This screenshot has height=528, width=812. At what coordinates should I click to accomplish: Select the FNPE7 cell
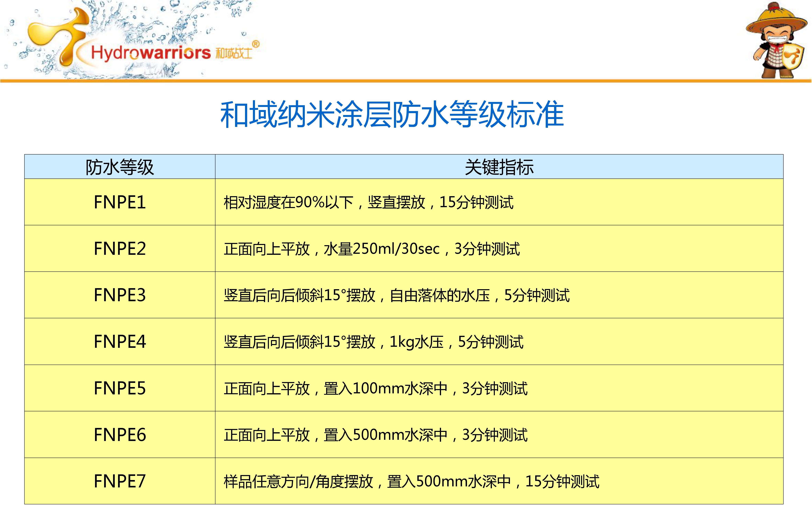click(120, 481)
